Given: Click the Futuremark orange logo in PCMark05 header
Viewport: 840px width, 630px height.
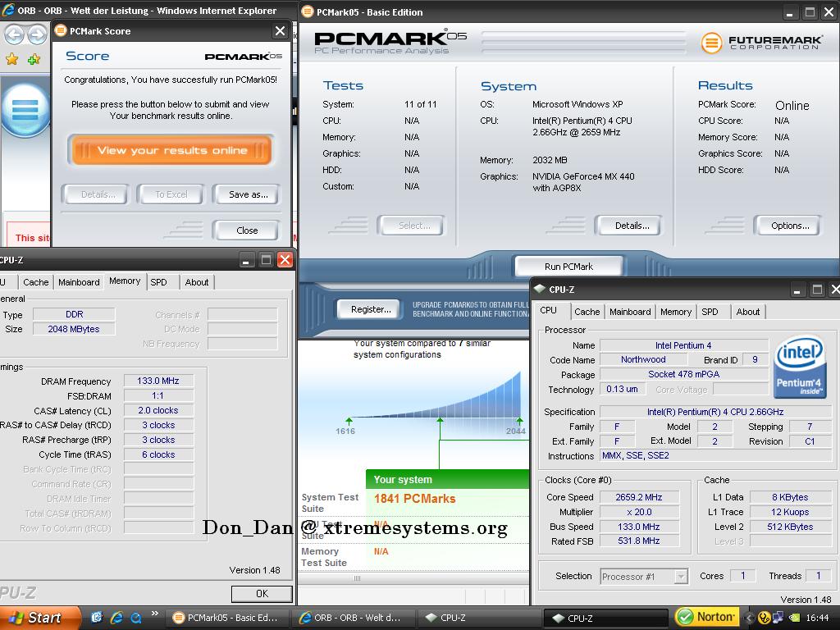Looking at the screenshot, I should click(x=711, y=43).
